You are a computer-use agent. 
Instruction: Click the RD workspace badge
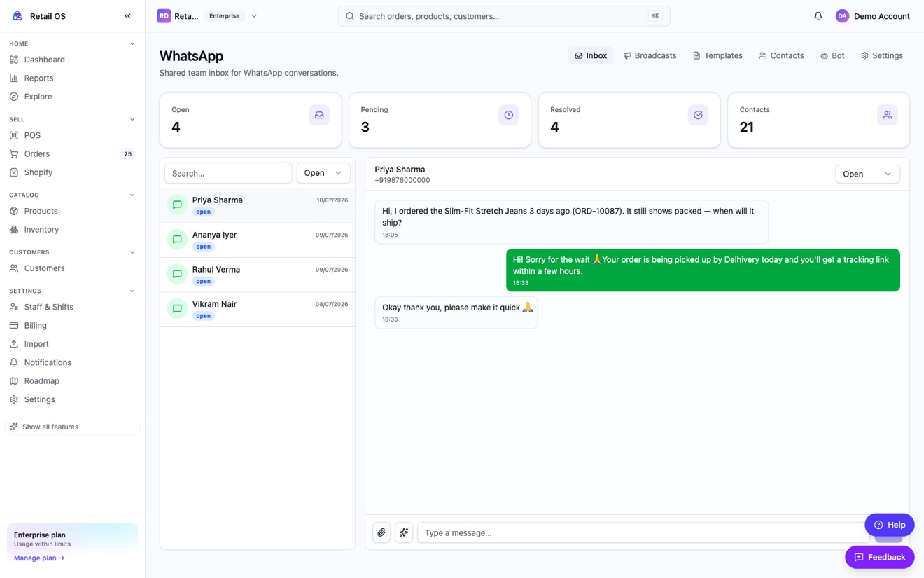[164, 16]
